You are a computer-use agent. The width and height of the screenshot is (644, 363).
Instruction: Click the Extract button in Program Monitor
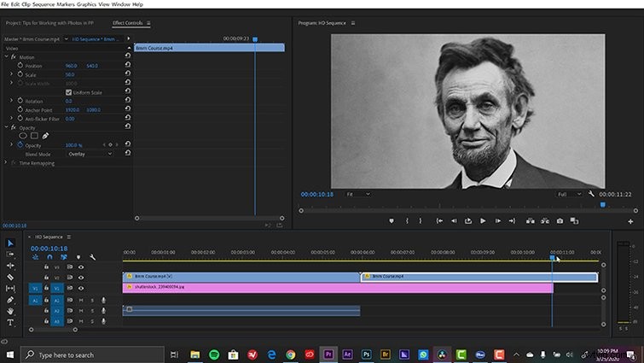click(544, 220)
